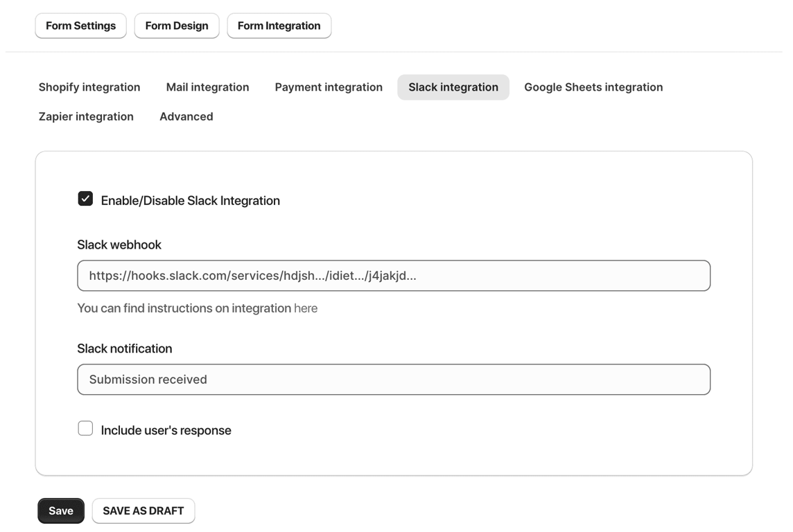Open the Form Settings section
Image resolution: width=793 pixels, height=532 pixels.
click(x=80, y=26)
